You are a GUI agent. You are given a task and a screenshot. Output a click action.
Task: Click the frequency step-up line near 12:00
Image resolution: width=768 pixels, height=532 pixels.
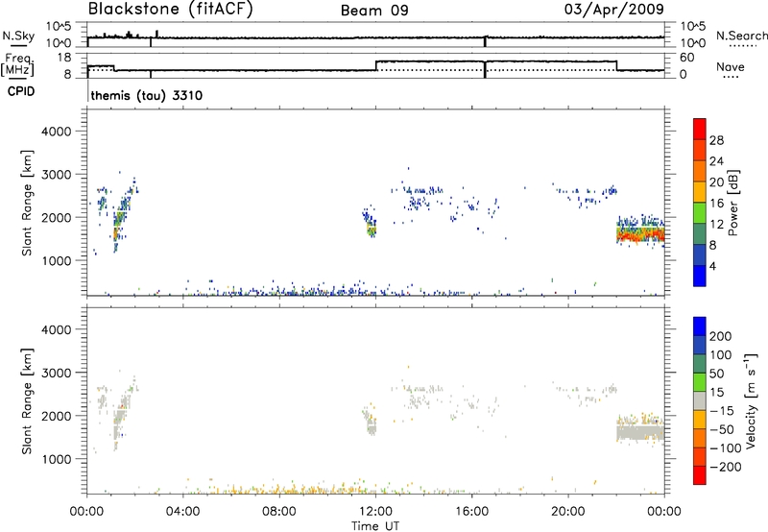pyautogui.click(x=376, y=65)
